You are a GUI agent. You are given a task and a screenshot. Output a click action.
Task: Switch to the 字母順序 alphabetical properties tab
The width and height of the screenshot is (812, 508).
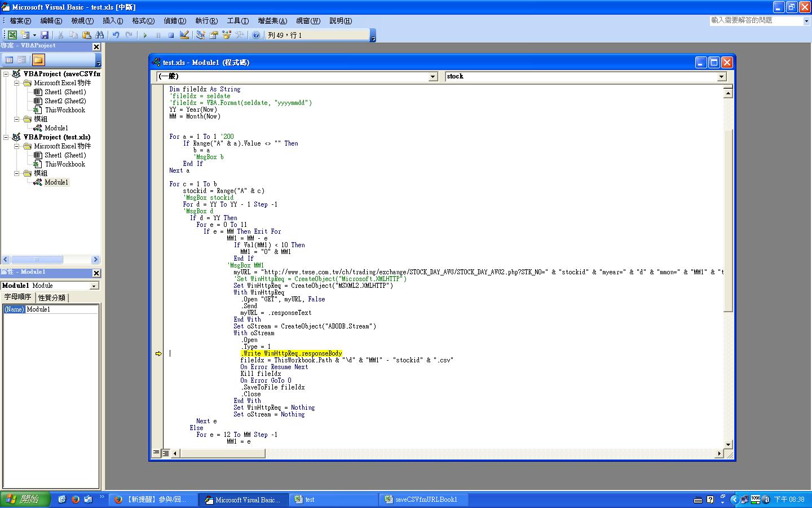[x=18, y=297]
